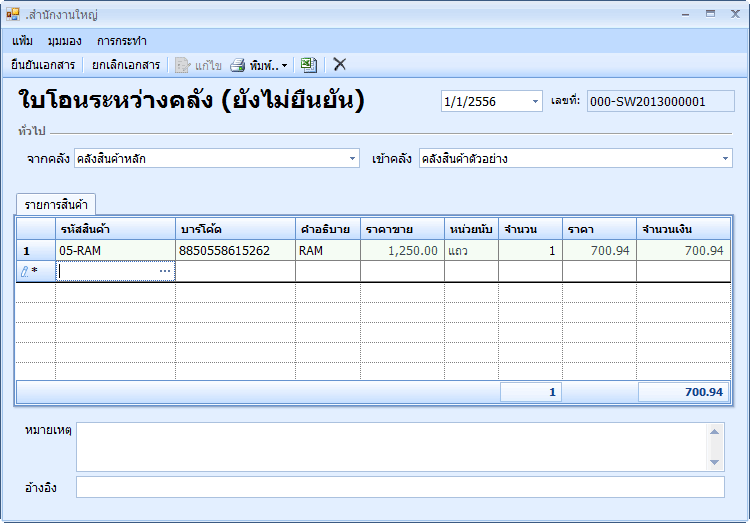Click the แก้ไข edit icon

(183, 65)
